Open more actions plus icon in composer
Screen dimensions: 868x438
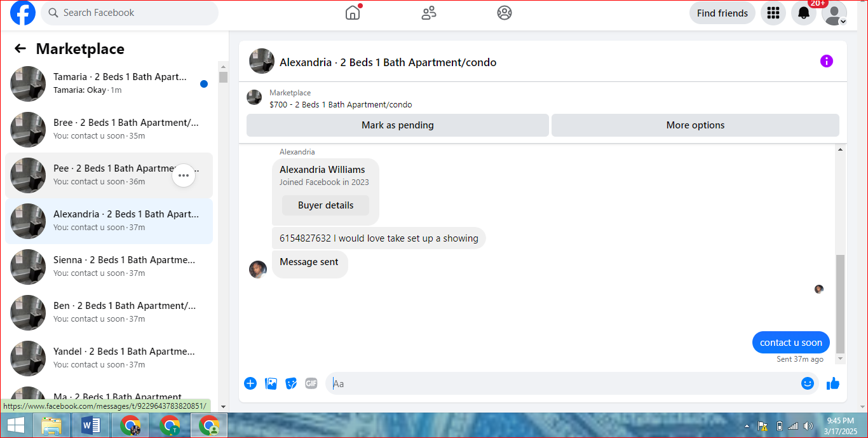(x=250, y=383)
